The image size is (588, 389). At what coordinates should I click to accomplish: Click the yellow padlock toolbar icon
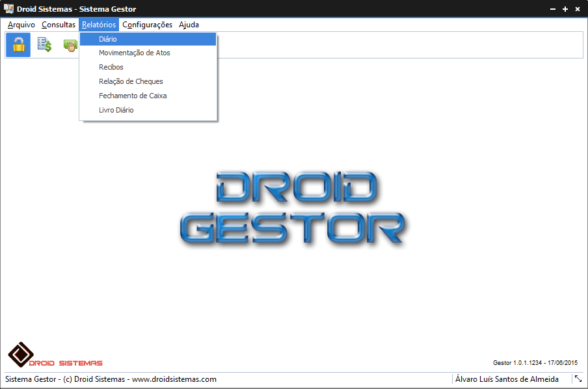[18, 45]
